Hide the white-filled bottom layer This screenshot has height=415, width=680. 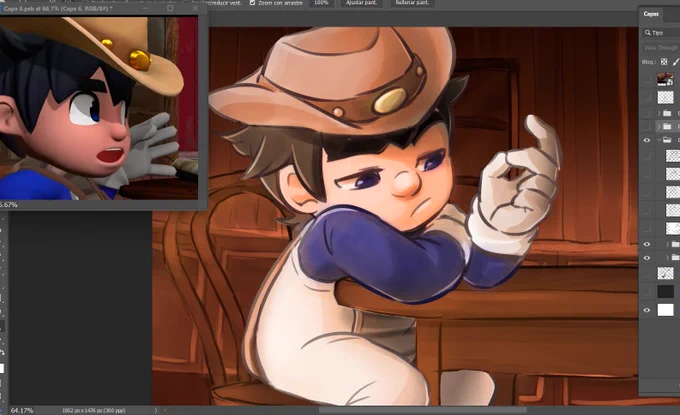pos(647,310)
